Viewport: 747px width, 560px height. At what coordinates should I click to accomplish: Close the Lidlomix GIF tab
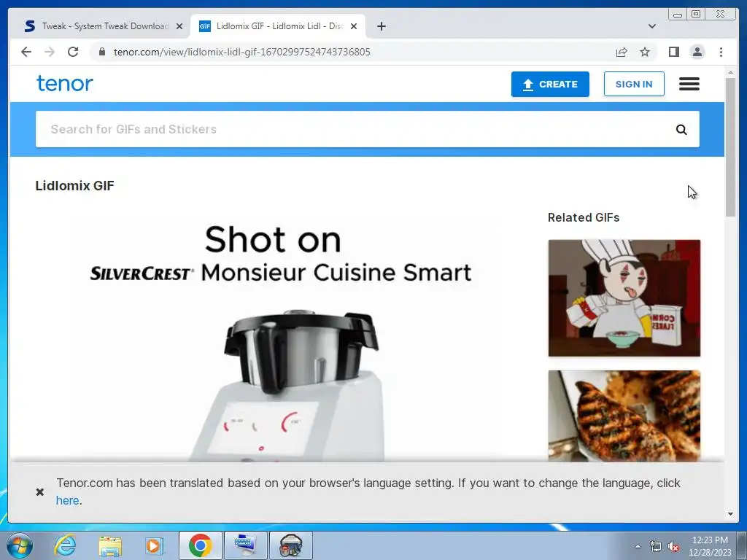(x=354, y=26)
